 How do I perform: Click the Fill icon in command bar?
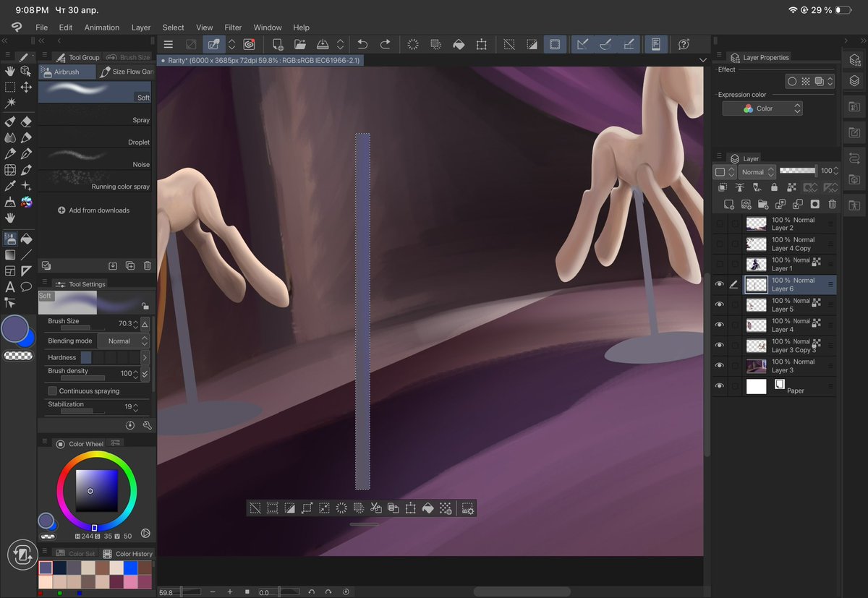(x=459, y=44)
